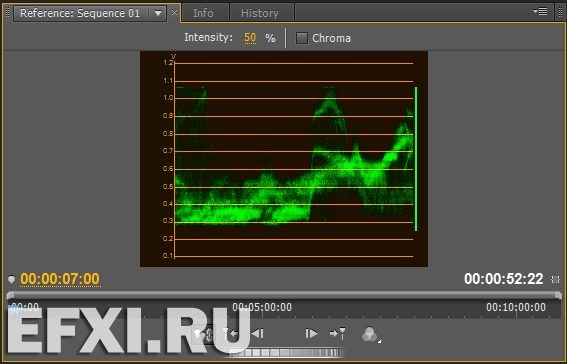Toggle Gang to Program Monitor button

tap(204, 334)
